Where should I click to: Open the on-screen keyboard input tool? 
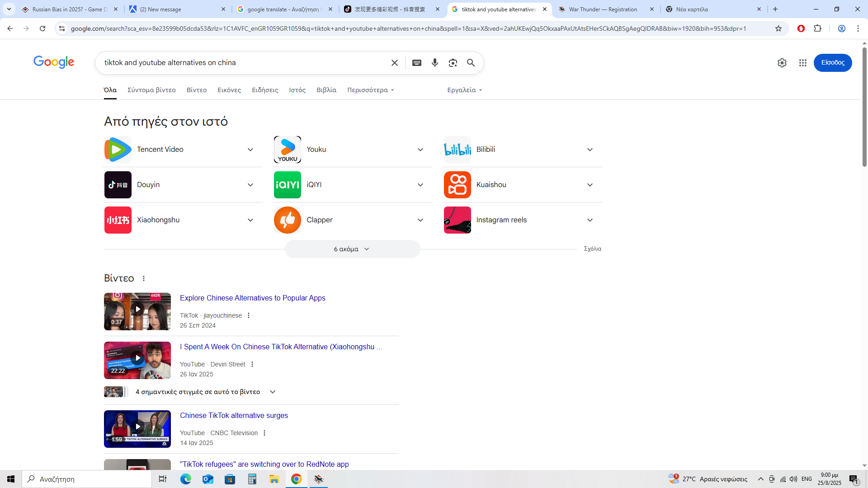pyautogui.click(x=417, y=63)
